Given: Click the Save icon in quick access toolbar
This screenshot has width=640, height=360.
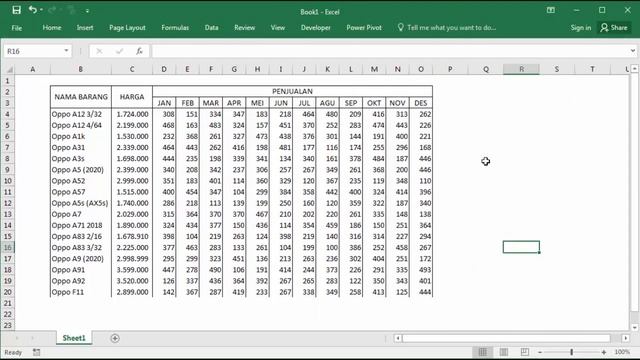Looking at the screenshot, I should point(16,10).
